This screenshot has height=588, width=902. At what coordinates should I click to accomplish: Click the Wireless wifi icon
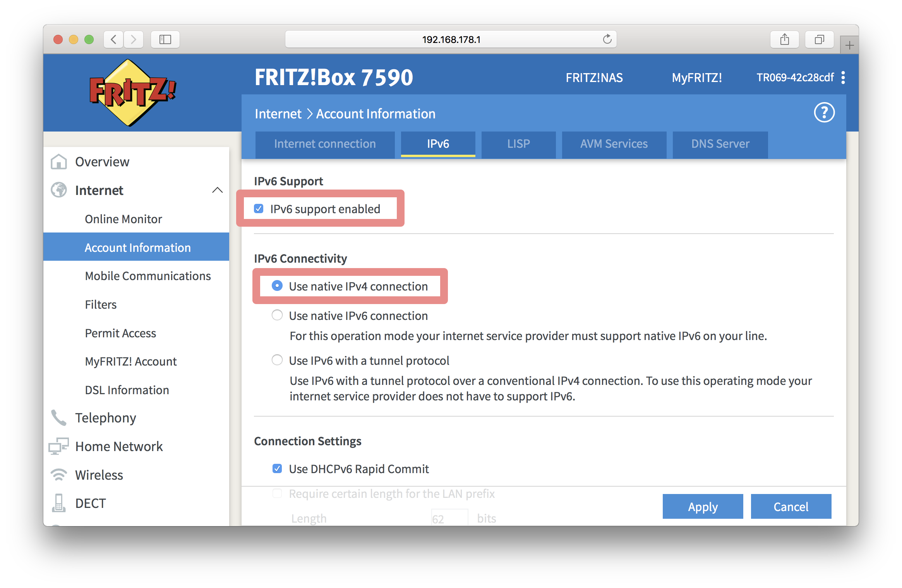[59, 475]
